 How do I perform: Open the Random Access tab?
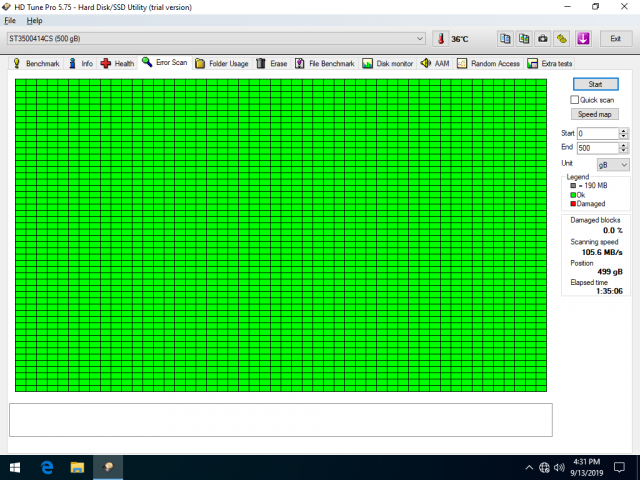coord(488,63)
